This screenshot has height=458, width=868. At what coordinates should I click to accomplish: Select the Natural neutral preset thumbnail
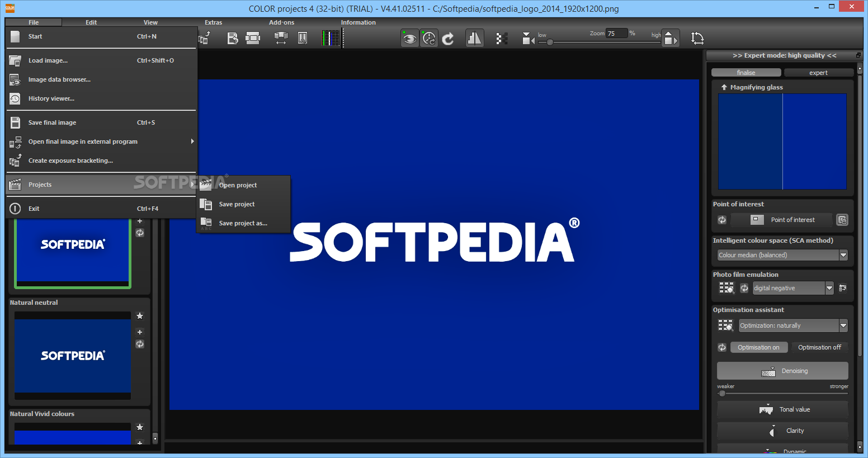[73, 356]
